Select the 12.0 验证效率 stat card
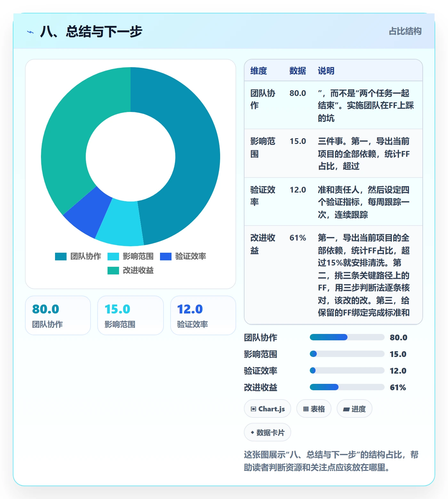 coord(203,315)
